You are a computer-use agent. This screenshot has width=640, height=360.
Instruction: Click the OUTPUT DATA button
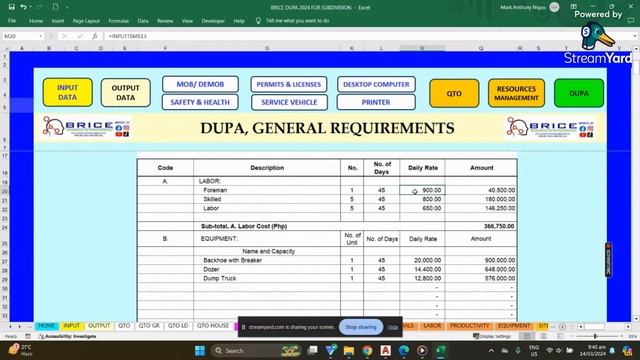pyautogui.click(x=125, y=93)
